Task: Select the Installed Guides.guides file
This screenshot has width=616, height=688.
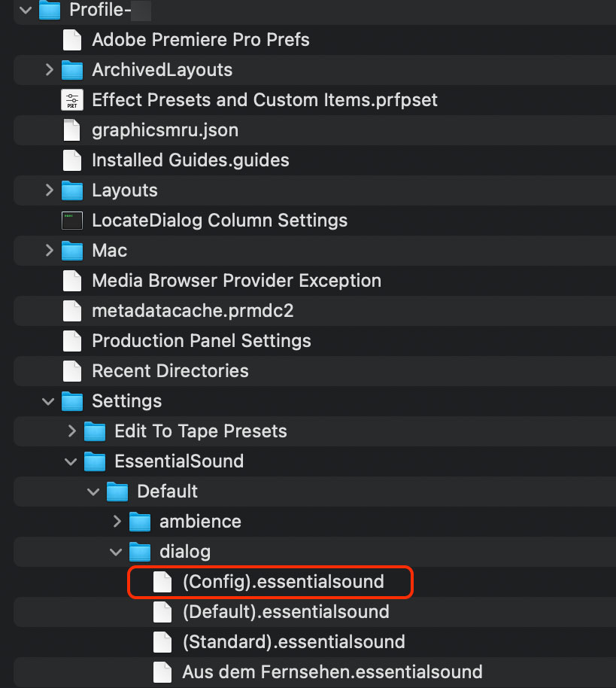Action: pyautogui.click(x=190, y=160)
